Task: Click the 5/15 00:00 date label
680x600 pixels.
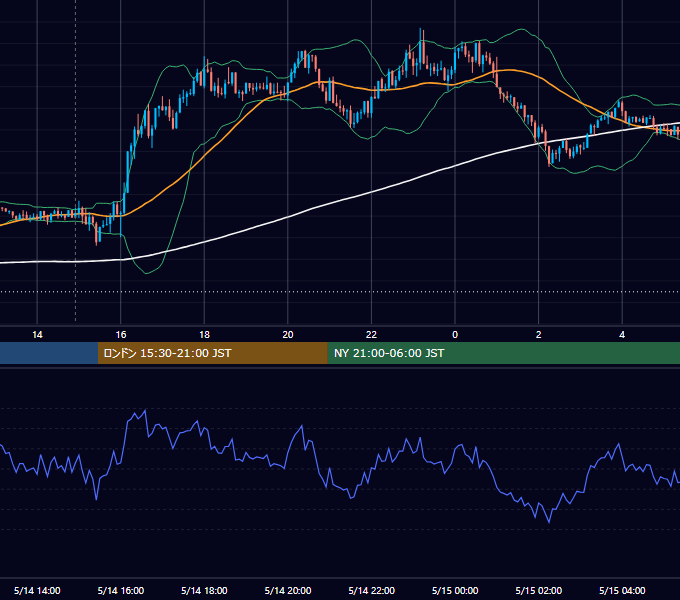Action: click(x=455, y=590)
